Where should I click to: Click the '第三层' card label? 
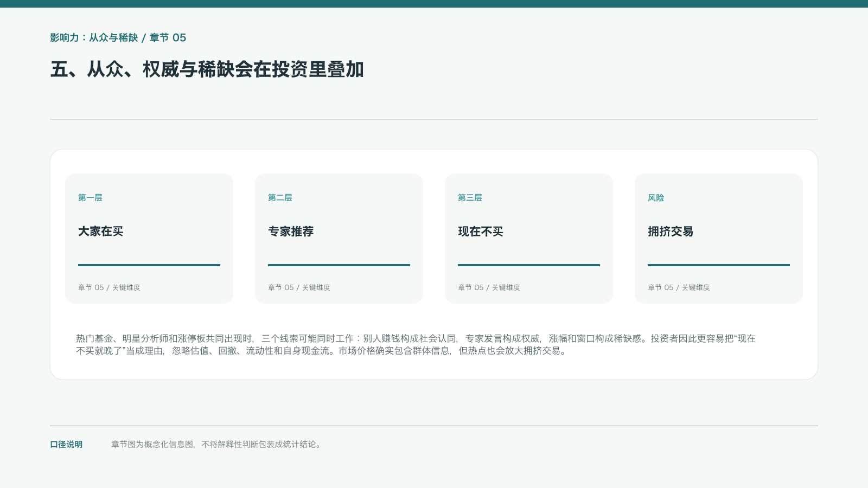click(x=470, y=197)
